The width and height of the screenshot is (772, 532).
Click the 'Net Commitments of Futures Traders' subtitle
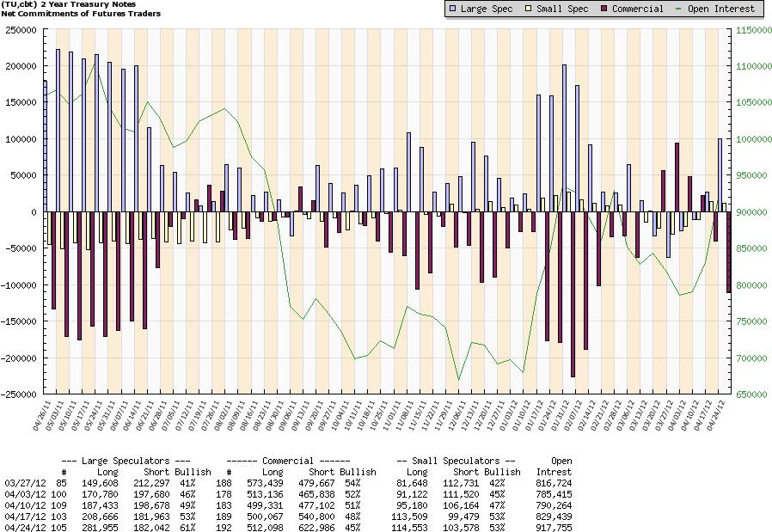pos(81,14)
